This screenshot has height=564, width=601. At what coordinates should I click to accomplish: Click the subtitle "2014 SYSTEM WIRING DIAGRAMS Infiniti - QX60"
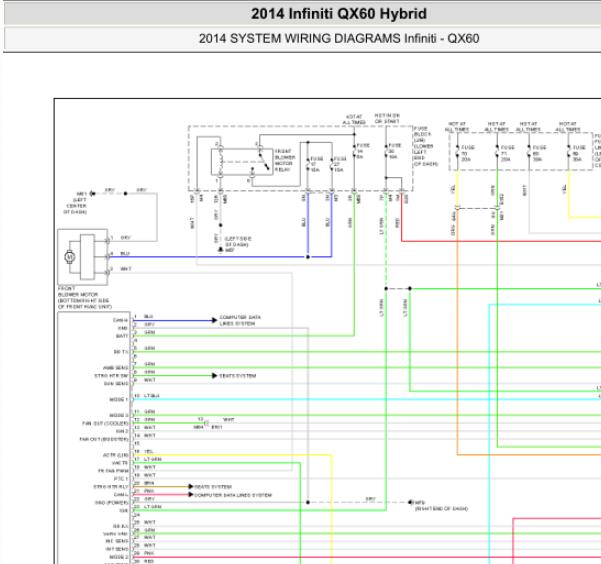tap(339, 38)
